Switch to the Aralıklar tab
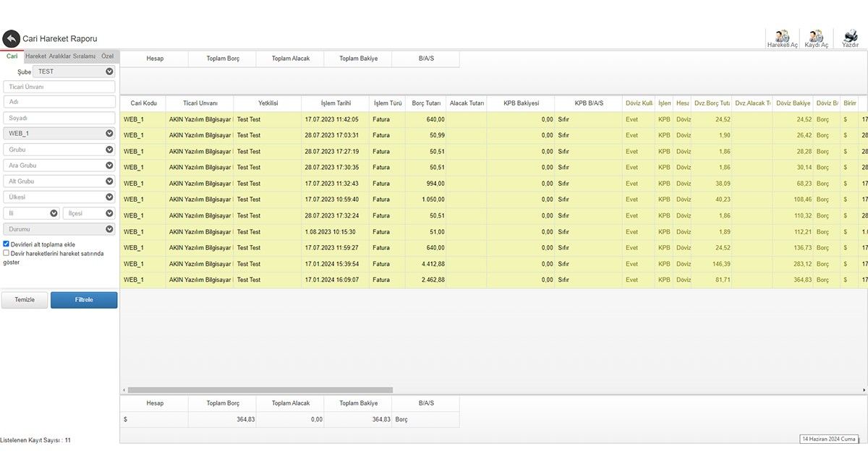Screen dimensions: 868x472 [x=59, y=56]
